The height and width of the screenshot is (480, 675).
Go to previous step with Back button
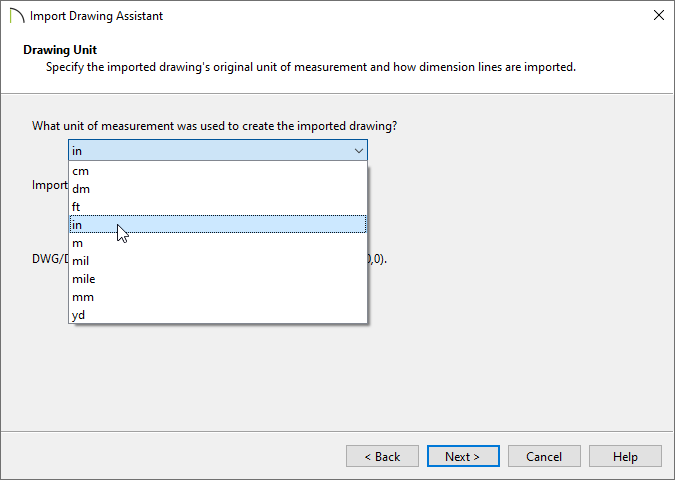tap(382, 456)
